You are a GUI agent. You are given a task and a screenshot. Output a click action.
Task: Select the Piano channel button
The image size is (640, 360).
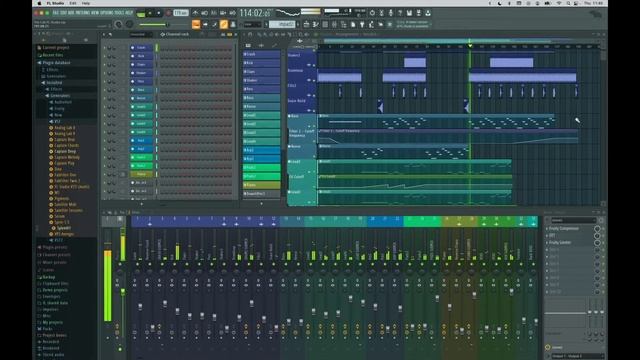click(x=141, y=174)
